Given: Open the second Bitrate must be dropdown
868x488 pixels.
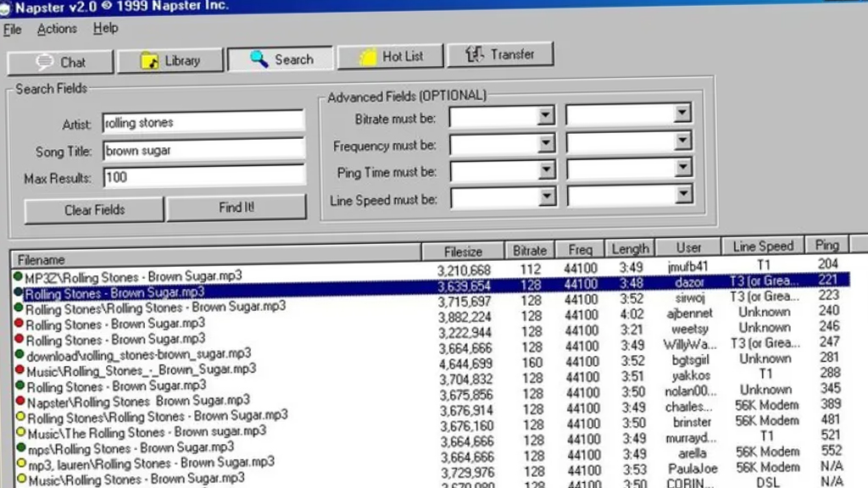Looking at the screenshot, I should 682,113.
